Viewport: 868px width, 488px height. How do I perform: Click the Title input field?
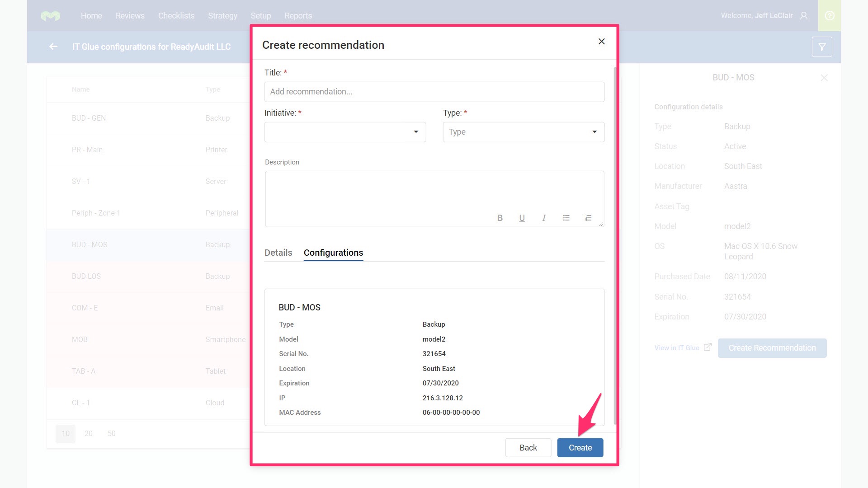point(434,92)
